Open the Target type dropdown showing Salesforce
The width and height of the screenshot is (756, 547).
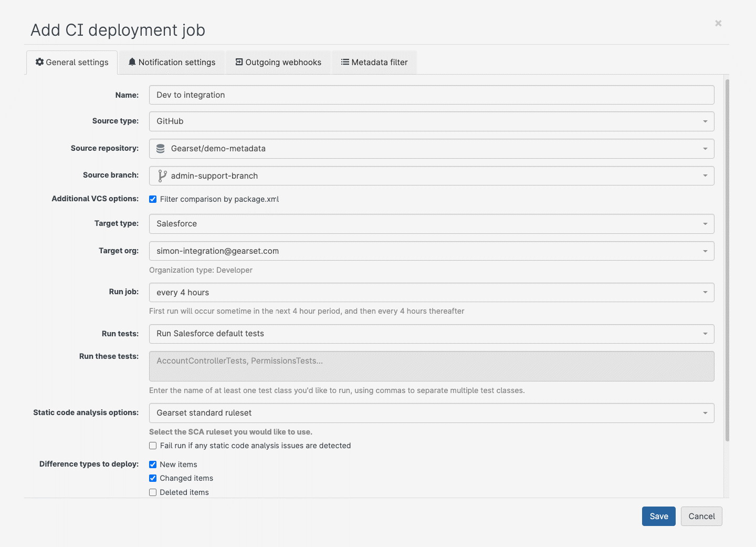click(x=432, y=224)
